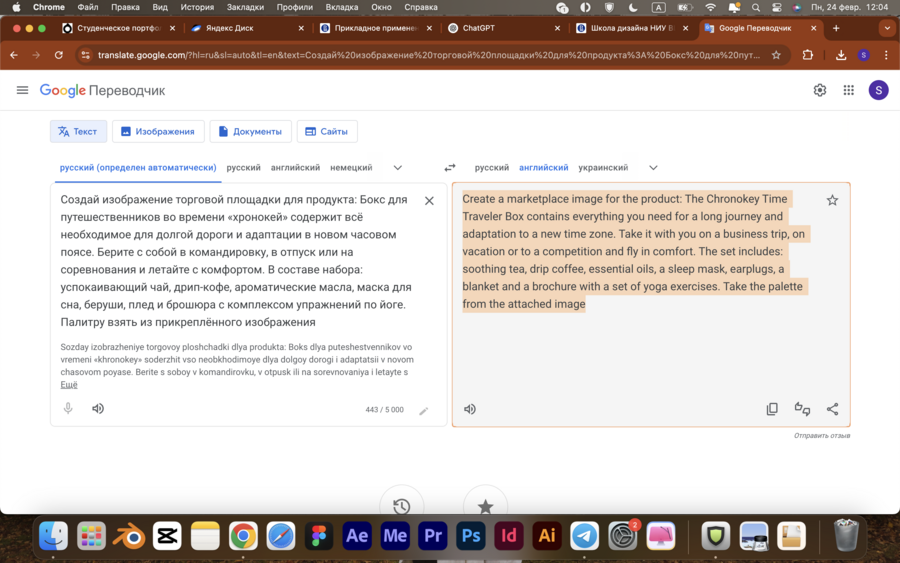
Task: Listen to the English translation audio
Action: click(x=470, y=409)
